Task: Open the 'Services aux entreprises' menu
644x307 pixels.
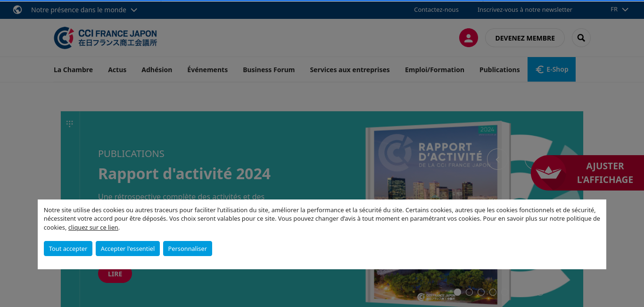Action: coord(350,70)
